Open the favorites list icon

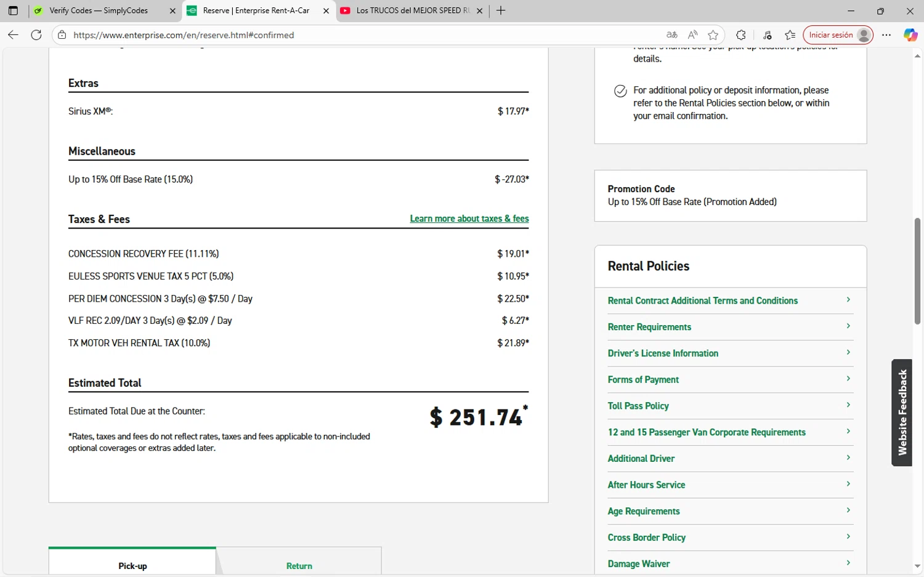click(x=790, y=35)
